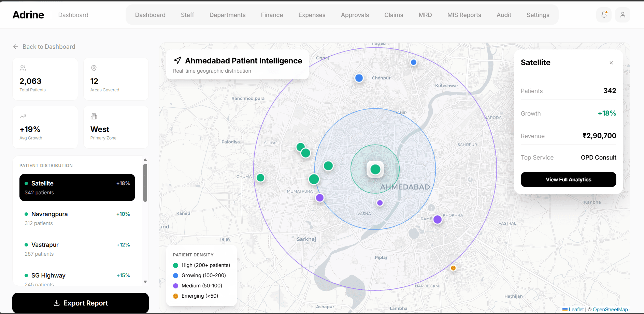
Task: Click the View Full Analytics button
Action: [x=568, y=179]
